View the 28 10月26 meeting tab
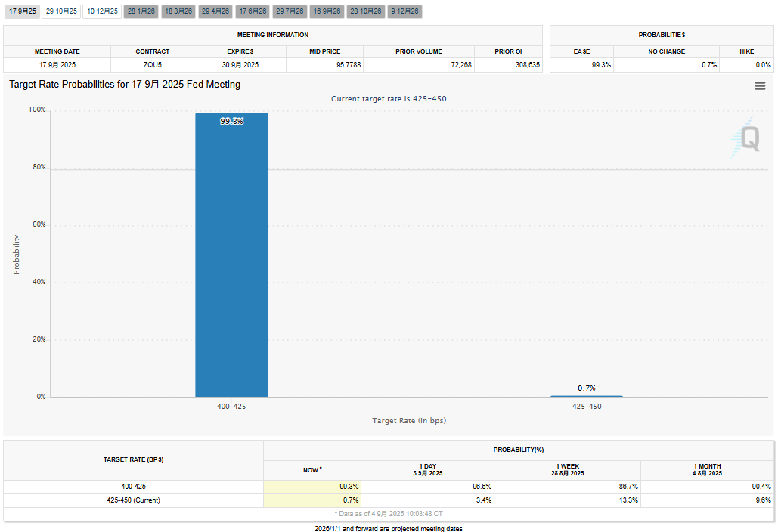The image size is (778, 532). (365, 11)
